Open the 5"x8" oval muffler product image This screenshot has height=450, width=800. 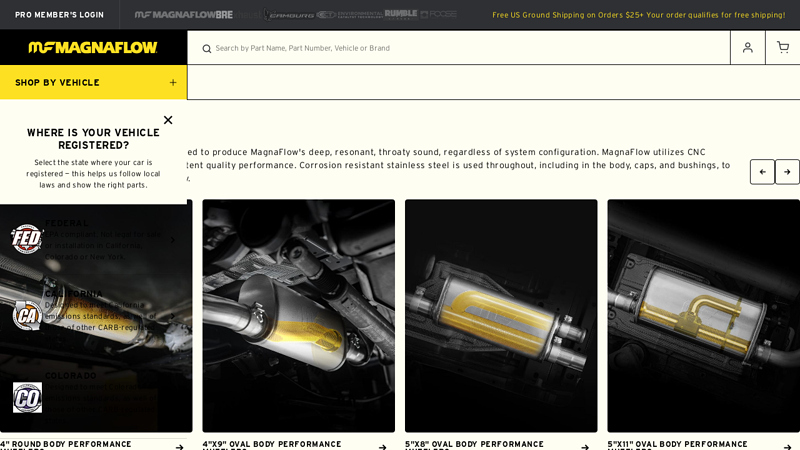point(501,316)
